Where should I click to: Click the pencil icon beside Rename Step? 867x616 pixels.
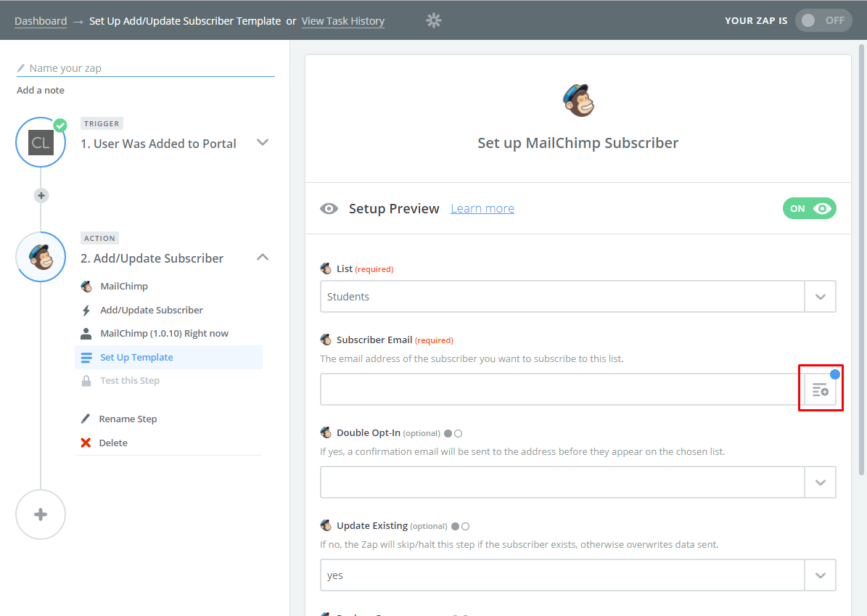[85, 419]
